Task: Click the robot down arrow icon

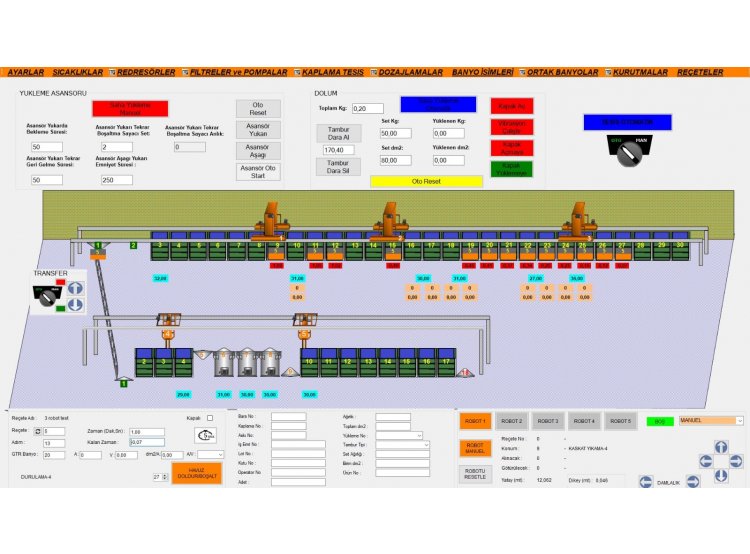Action: point(719,473)
